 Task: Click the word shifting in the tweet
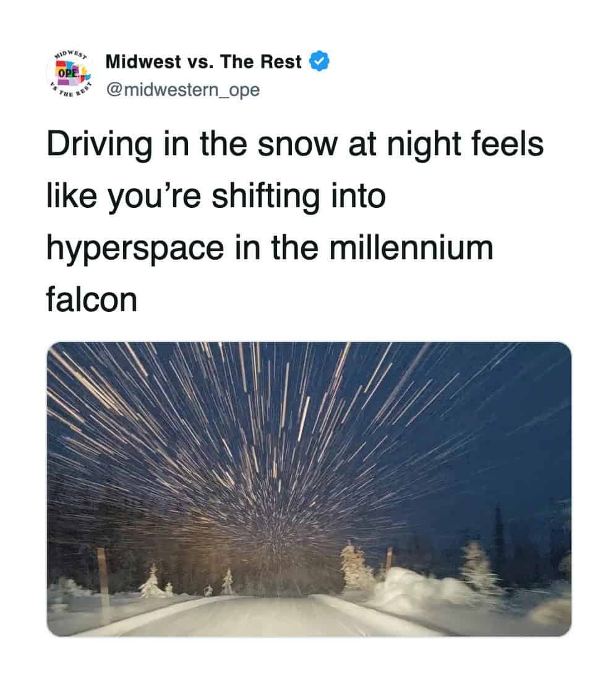(x=265, y=197)
